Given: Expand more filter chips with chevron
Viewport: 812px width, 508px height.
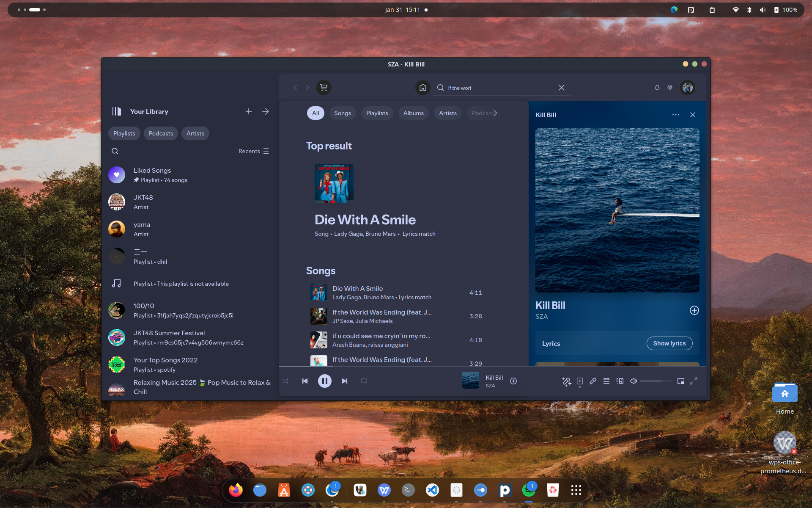Looking at the screenshot, I should tap(495, 113).
